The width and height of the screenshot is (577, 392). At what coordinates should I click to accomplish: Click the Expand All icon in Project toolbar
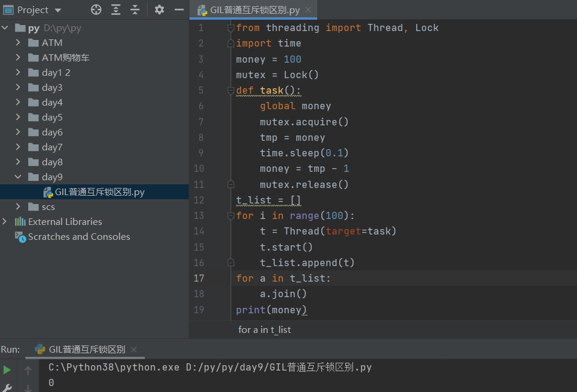[x=116, y=10]
